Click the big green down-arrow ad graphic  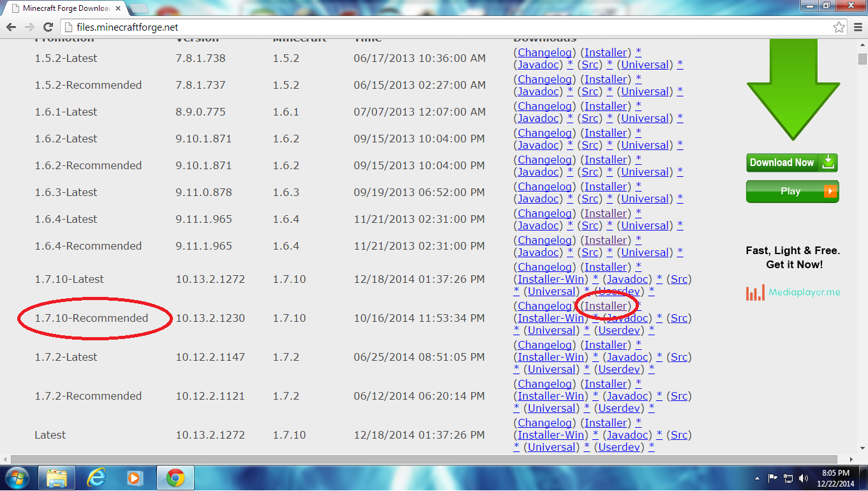(x=793, y=89)
